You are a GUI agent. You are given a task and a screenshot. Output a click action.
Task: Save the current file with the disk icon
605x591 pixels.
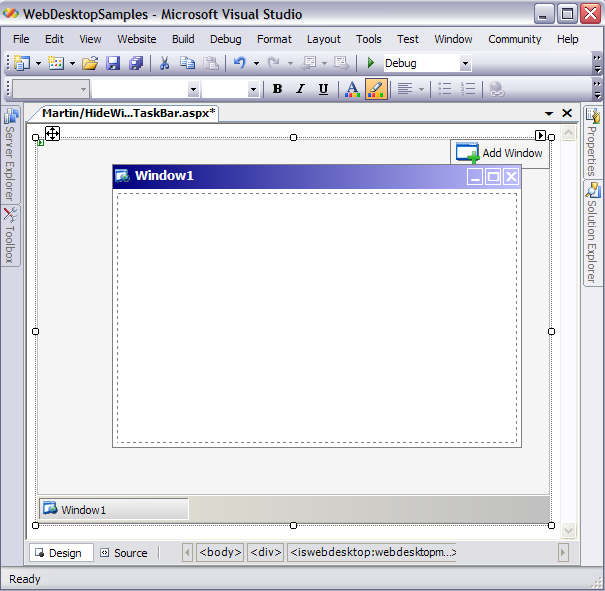click(113, 63)
